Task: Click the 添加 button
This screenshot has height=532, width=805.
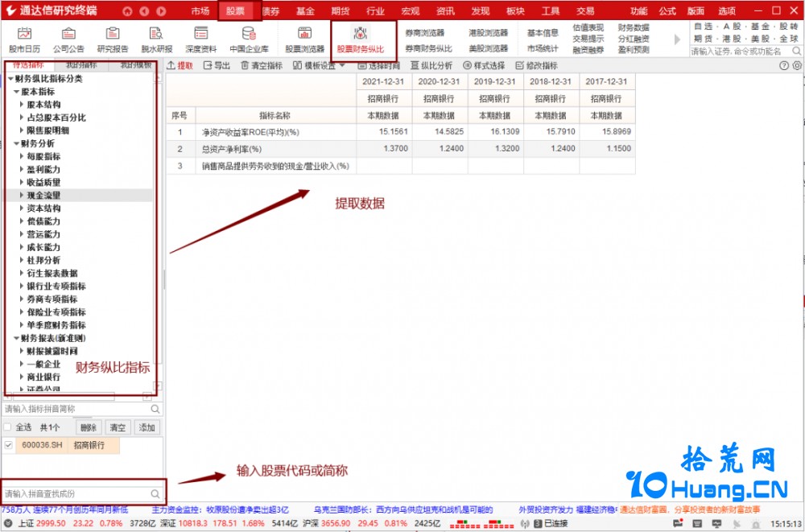Action: 147,427
